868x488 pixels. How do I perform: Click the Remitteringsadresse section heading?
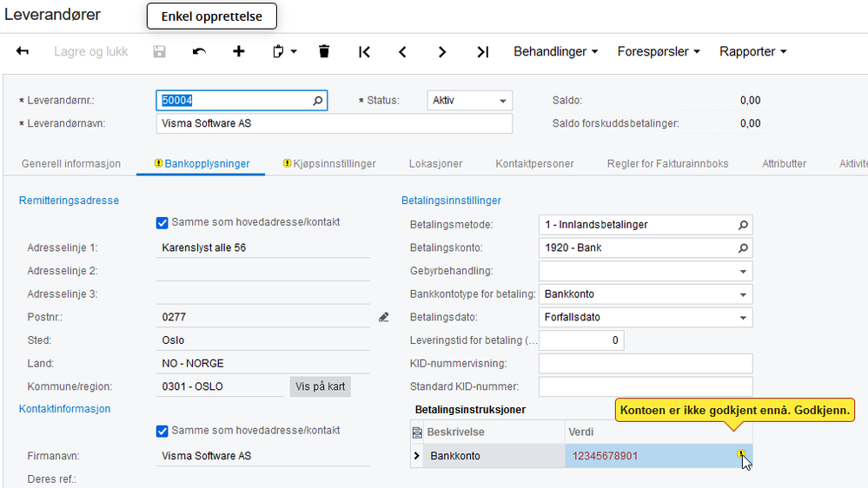click(x=69, y=201)
